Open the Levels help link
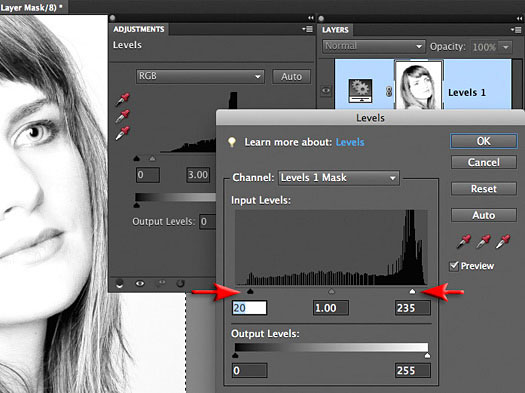 point(350,142)
